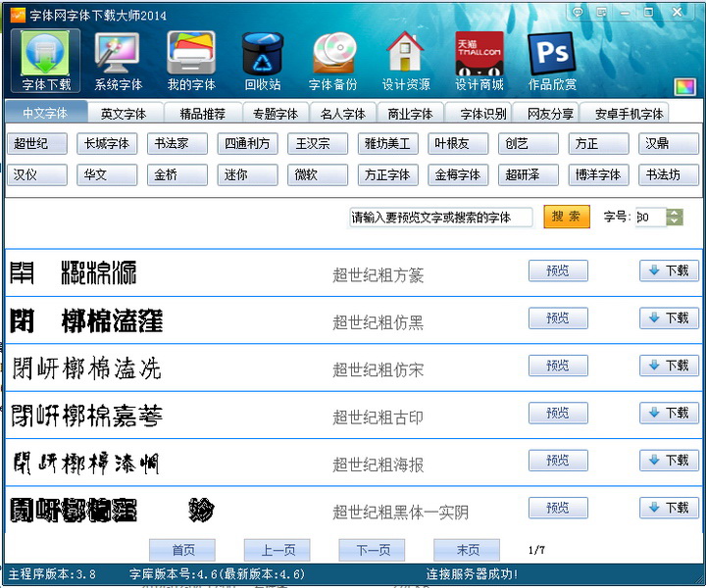Click the preview text search input field
706x588 pixels.
pos(441,218)
